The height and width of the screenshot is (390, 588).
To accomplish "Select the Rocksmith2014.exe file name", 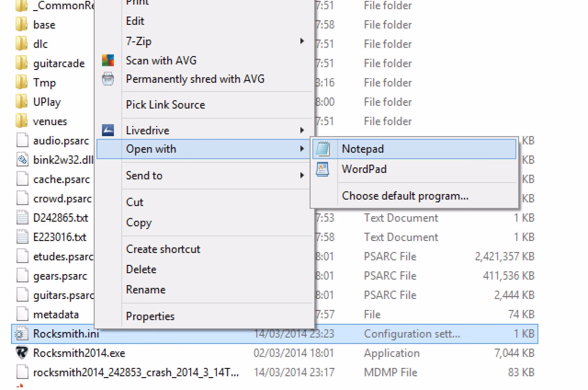I will [79, 353].
